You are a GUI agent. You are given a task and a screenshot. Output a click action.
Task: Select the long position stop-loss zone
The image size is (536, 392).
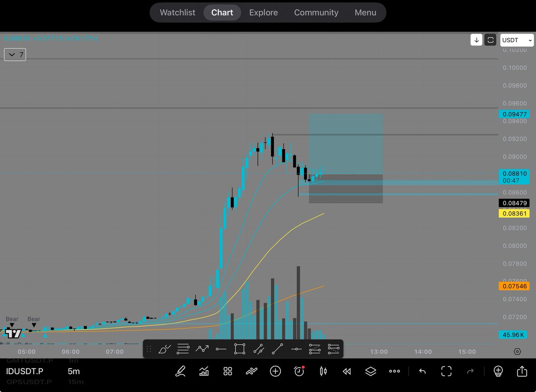coord(346,189)
